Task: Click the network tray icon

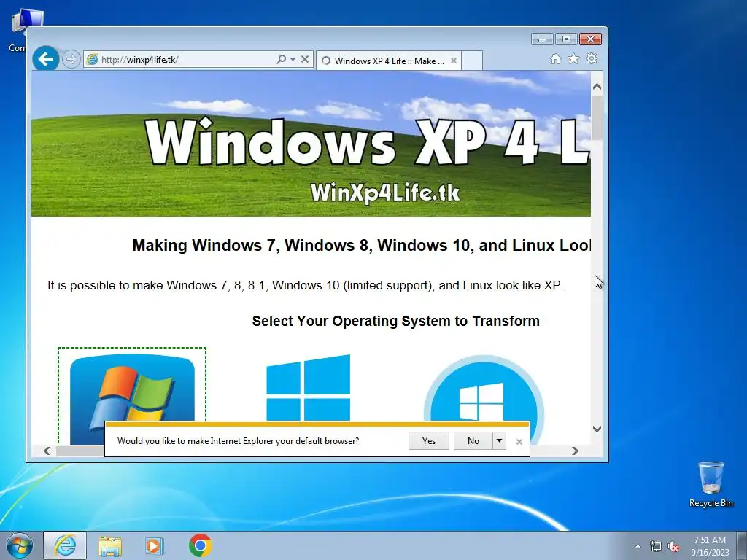Action: coord(656,546)
